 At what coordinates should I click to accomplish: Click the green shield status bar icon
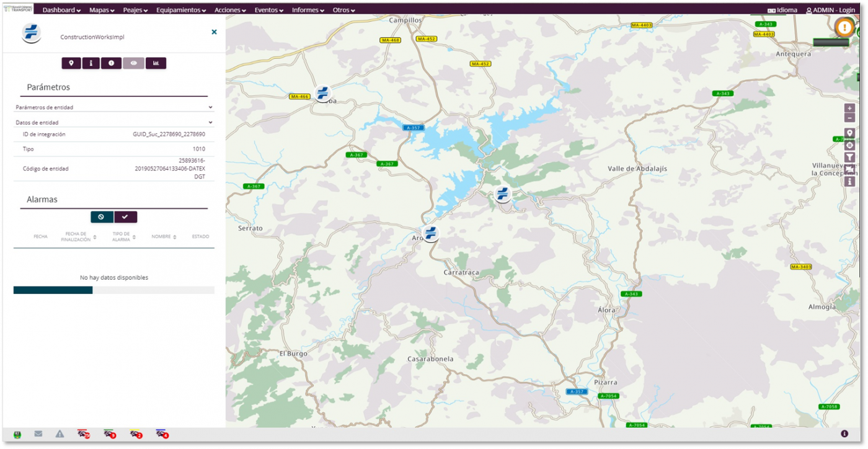pos(17,434)
